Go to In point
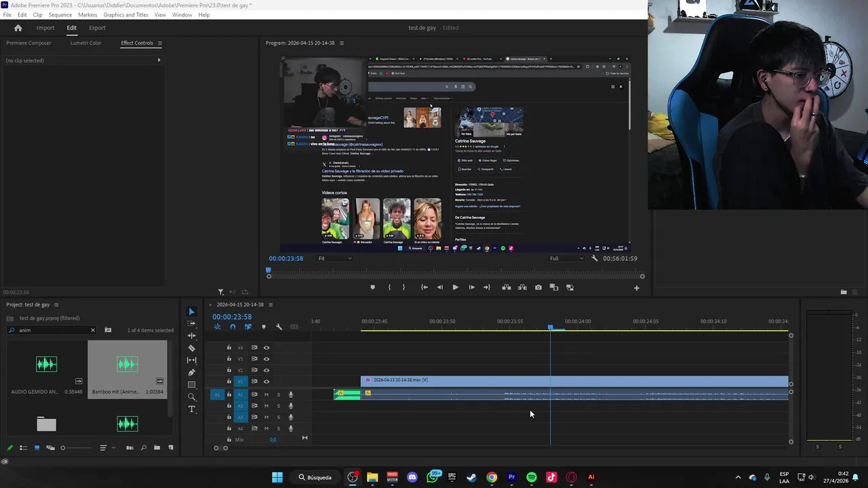 click(x=424, y=287)
